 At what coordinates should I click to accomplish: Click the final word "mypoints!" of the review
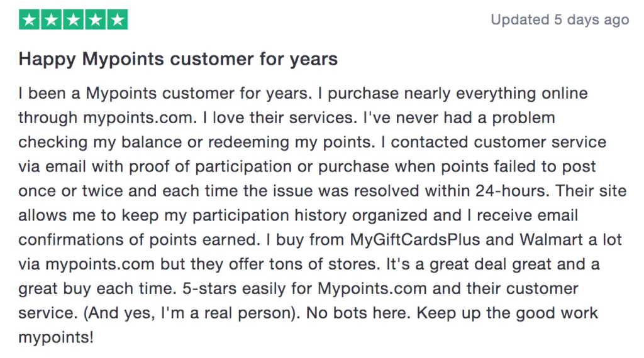point(56,338)
